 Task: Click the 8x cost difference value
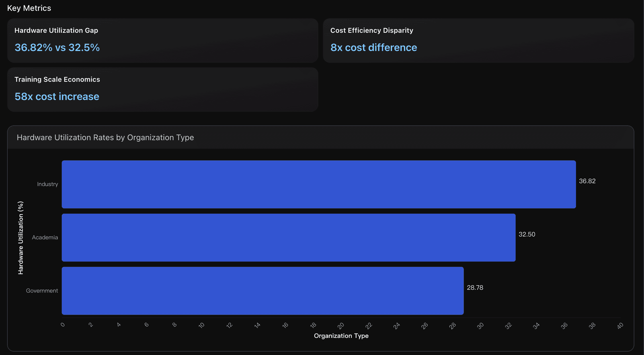click(x=374, y=47)
